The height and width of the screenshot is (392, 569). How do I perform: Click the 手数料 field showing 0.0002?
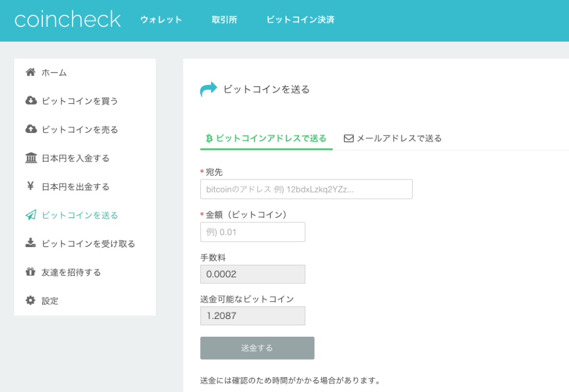tap(253, 274)
